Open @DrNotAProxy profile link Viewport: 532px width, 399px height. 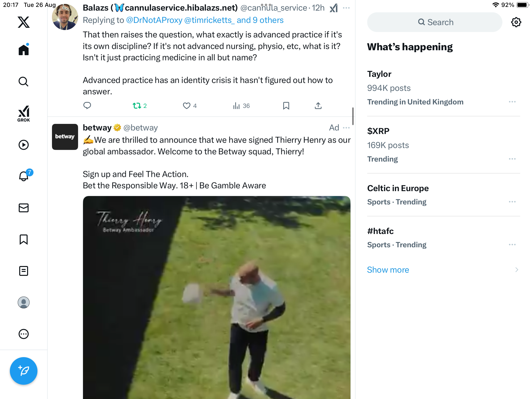154,20
